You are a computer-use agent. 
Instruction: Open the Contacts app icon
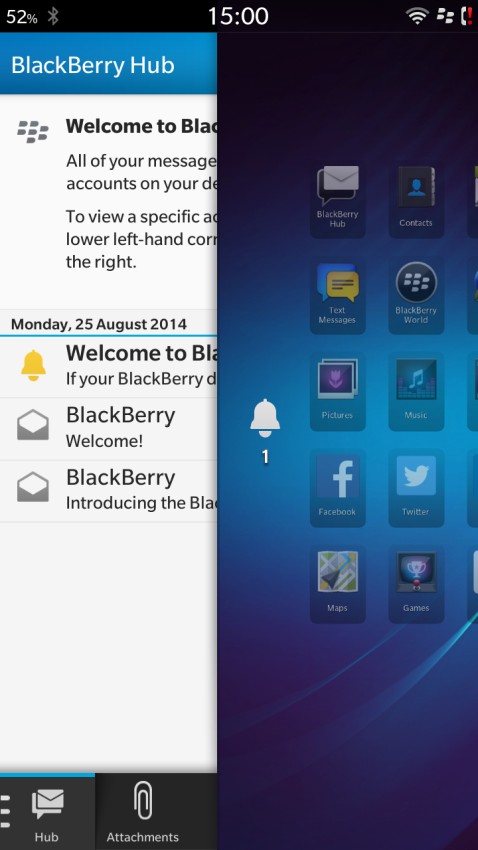pos(416,199)
